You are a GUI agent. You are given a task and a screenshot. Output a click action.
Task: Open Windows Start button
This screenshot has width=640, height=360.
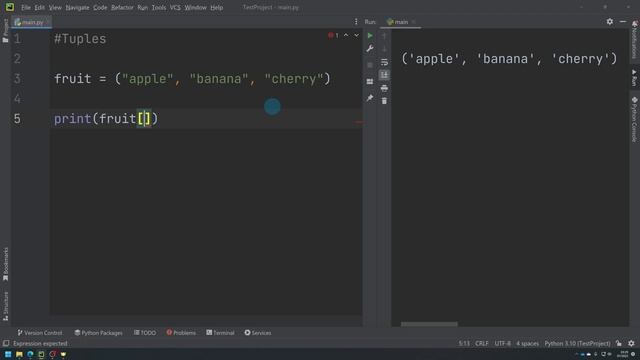pyautogui.click(x=8, y=354)
